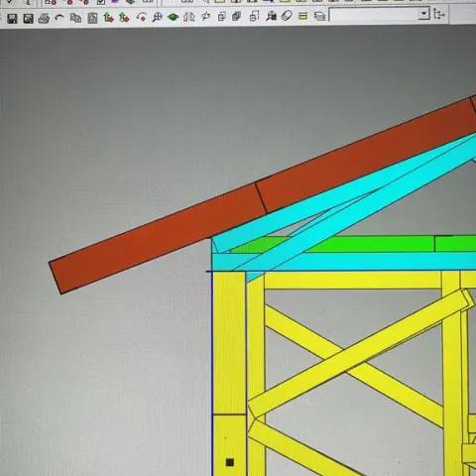Click the copy documents icon
This screenshot has width=476, height=476.
(x=75, y=18)
